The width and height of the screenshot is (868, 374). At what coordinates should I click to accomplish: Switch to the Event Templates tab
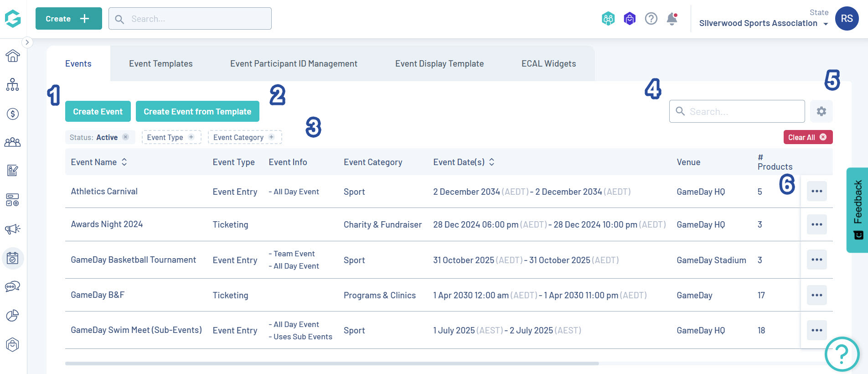pyautogui.click(x=161, y=63)
